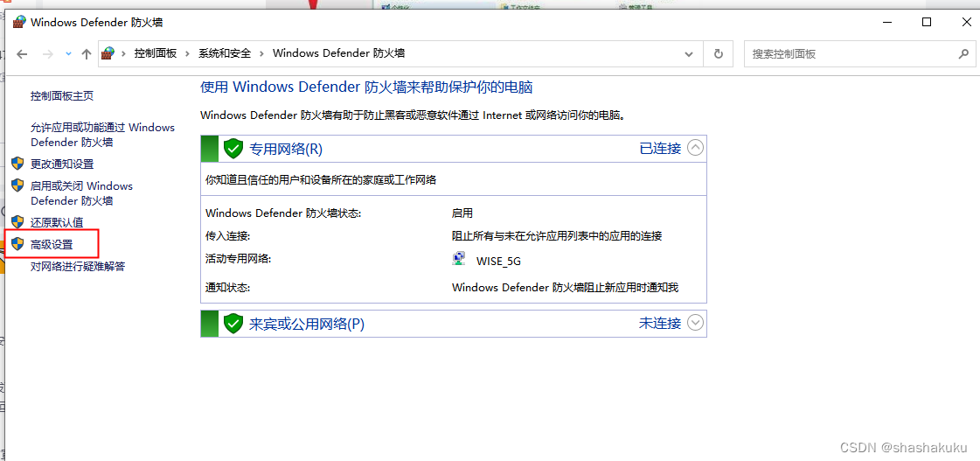Click the 启用 firewall status value
Screen dimensions: 980x461
click(x=462, y=213)
